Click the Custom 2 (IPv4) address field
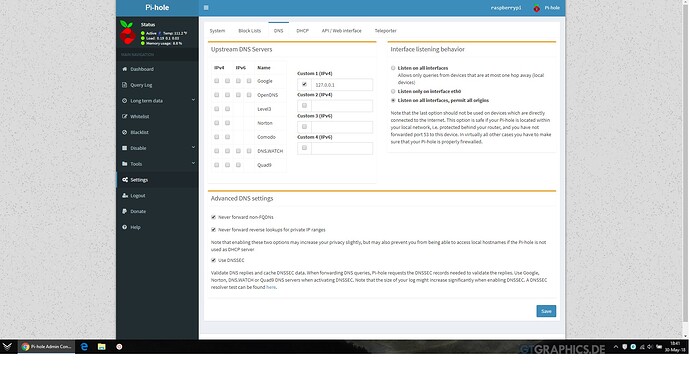 tap(342, 106)
